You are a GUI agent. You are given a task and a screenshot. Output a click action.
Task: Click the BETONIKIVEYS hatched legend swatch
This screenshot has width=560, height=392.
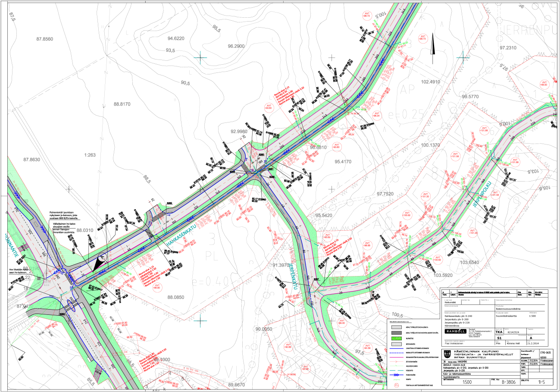(x=397, y=344)
